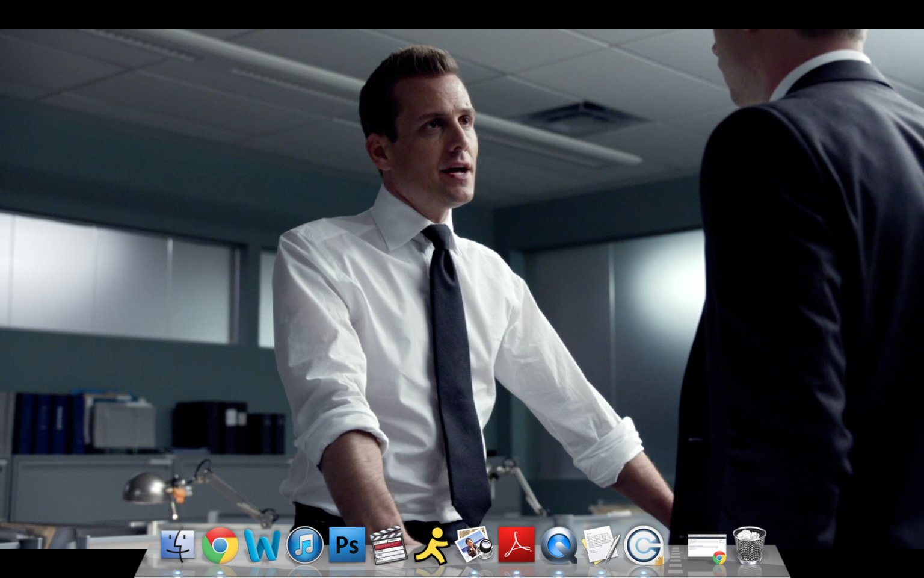Viewport: 924px width, 578px height.
Task: Restore the minimized Chrome window in dock
Action: [x=707, y=548]
